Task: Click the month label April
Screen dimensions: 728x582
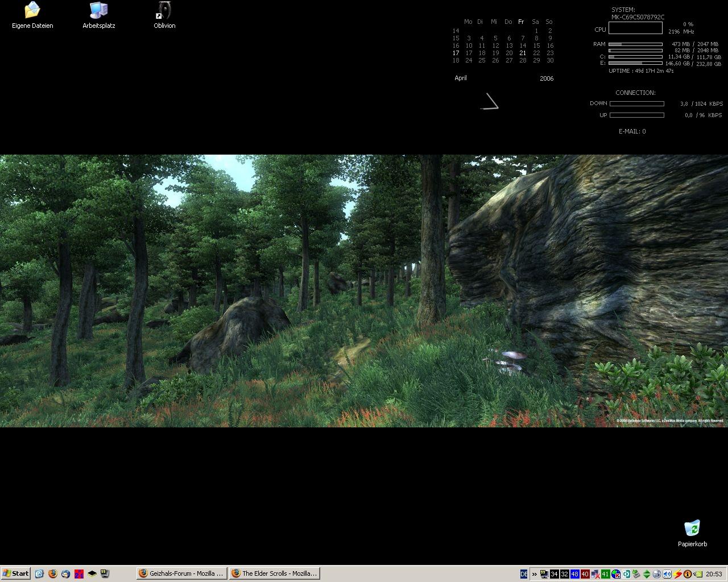Action: tap(461, 78)
